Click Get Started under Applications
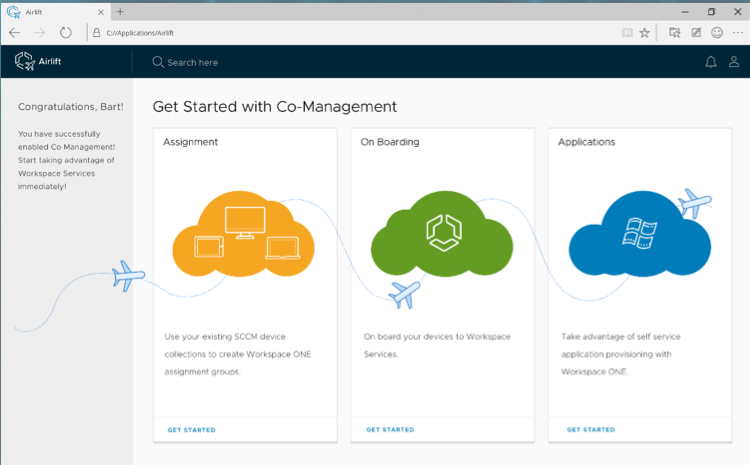The height and width of the screenshot is (465, 750). [x=591, y=430]
